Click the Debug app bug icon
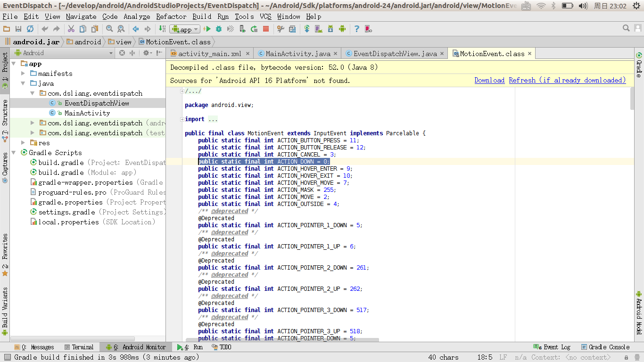The height and width of the screenshot is (362, 644). tap(219, 29)
